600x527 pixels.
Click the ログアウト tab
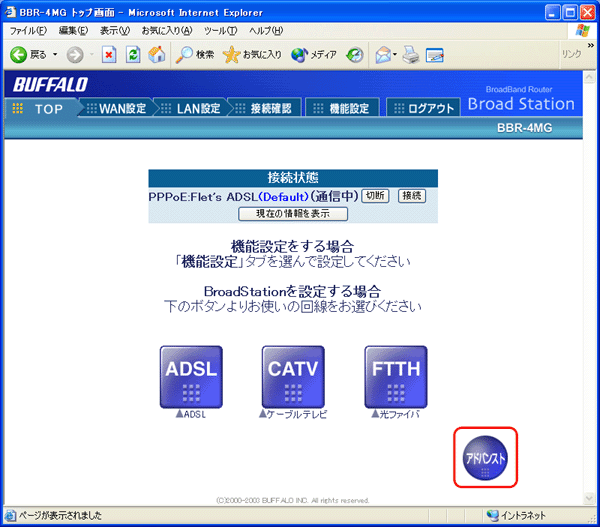pyautogui.click(x=423, y=109)
